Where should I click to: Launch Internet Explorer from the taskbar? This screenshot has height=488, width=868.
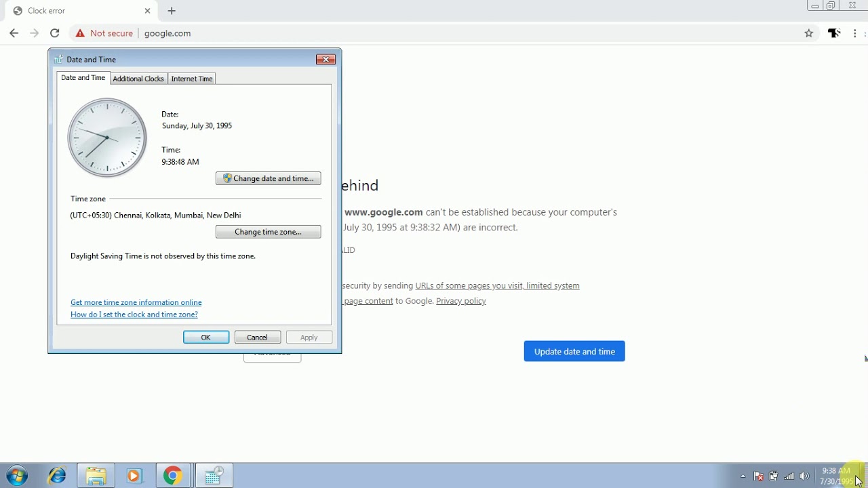57,476
